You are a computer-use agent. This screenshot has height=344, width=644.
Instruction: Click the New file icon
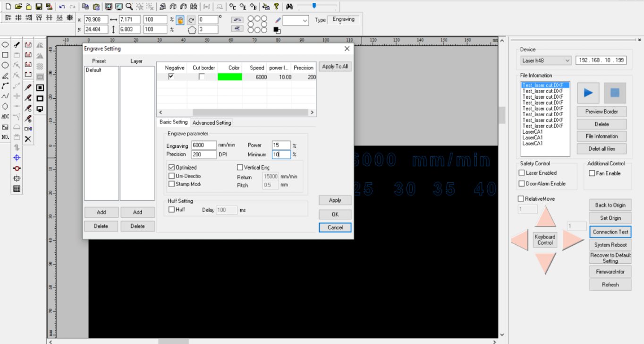pos(8,7)
